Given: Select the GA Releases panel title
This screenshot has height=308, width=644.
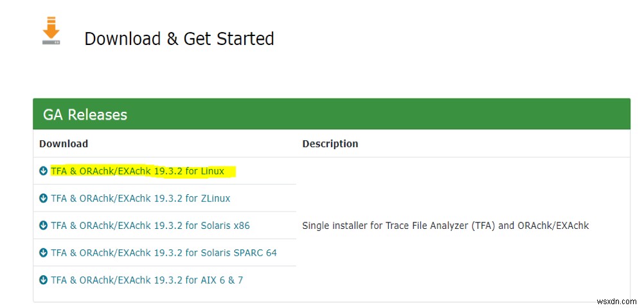Looking at the screenshot, I should pyautogui.click(x=85, y=114).
